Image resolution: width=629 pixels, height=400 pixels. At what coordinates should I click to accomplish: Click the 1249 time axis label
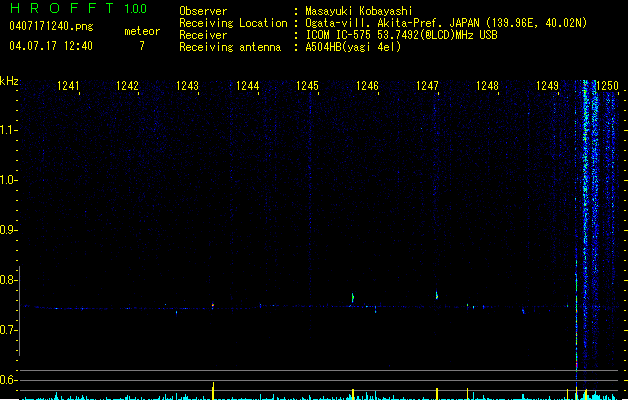(x=547, y=86)
